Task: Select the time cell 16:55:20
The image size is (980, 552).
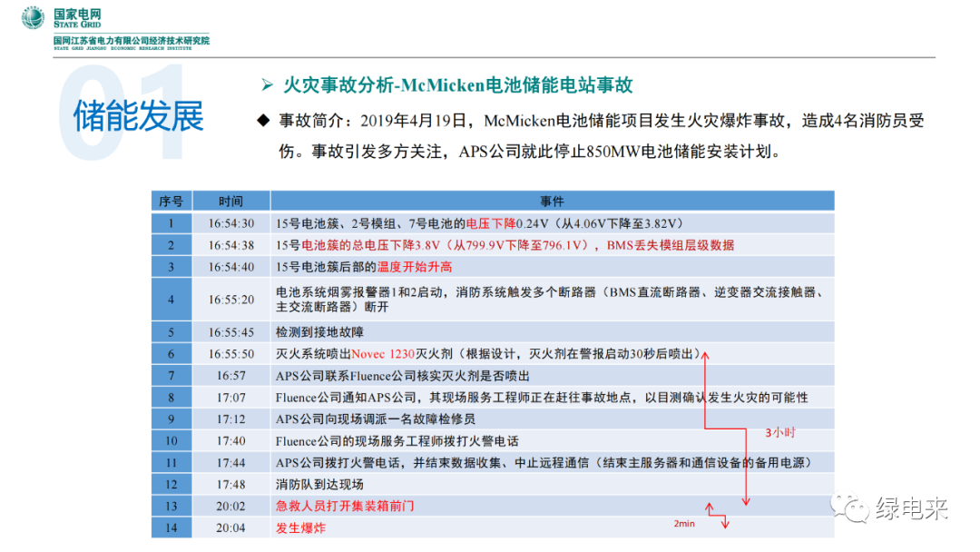Action: [x=231, y=301]
